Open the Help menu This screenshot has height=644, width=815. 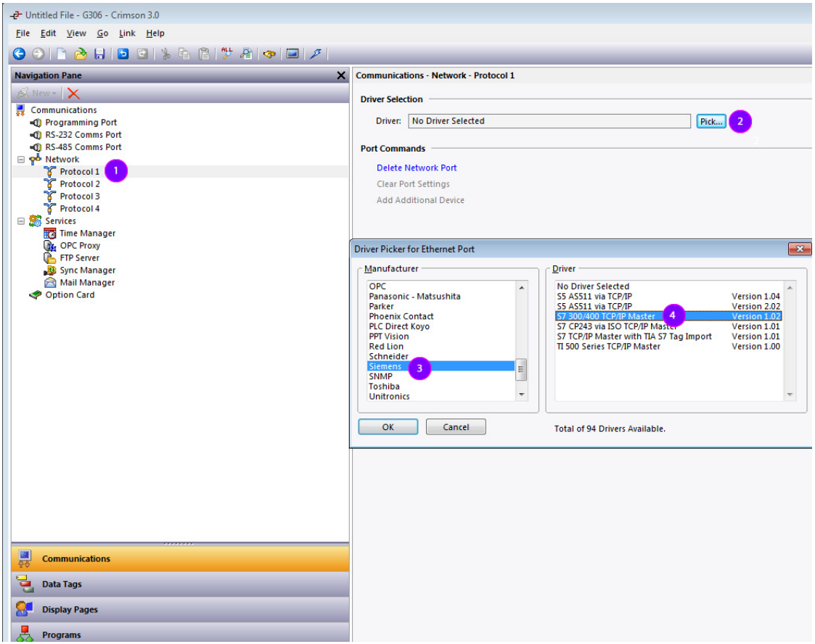coord(155,33)
